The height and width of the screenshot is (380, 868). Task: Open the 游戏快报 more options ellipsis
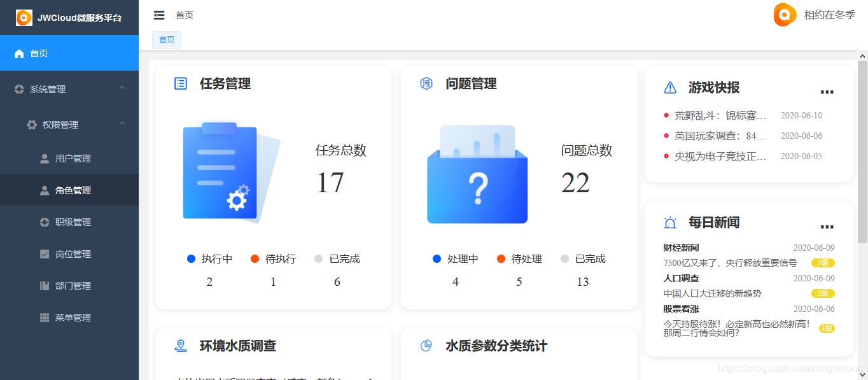827,92
